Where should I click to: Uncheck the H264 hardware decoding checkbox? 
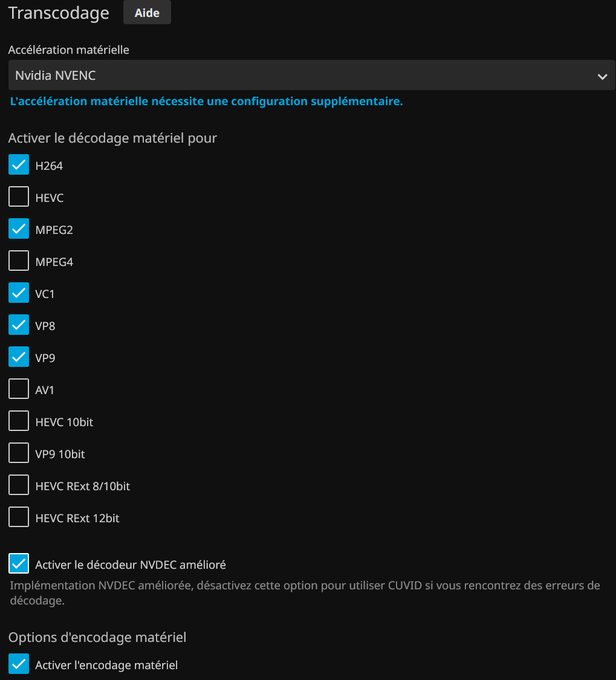pyautogui.click(x=19, y=165)
